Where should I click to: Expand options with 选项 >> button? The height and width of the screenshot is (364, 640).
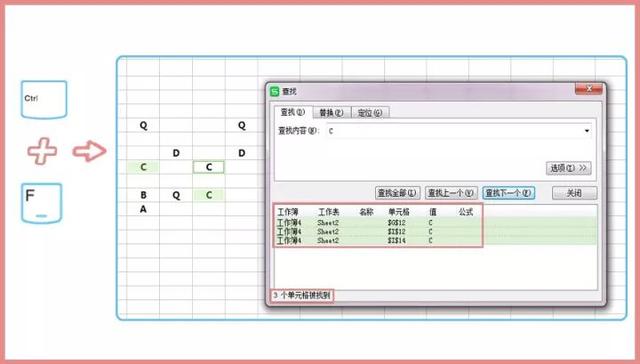569,168
